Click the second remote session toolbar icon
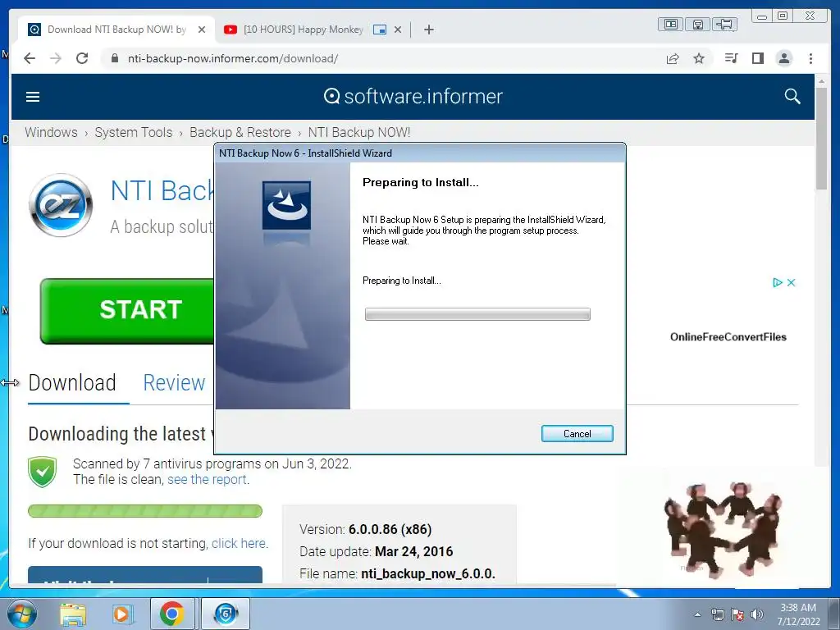 pyautogui.click(x=697, y=24)
